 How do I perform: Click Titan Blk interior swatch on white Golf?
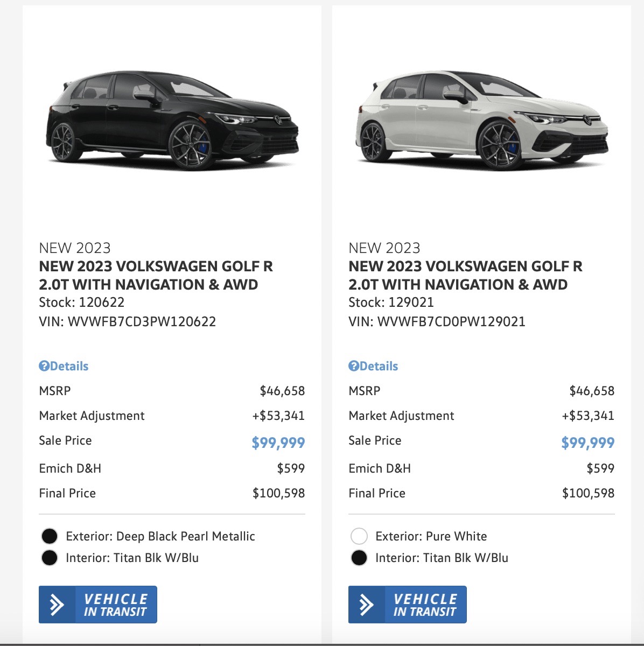(x=359, y=558)
